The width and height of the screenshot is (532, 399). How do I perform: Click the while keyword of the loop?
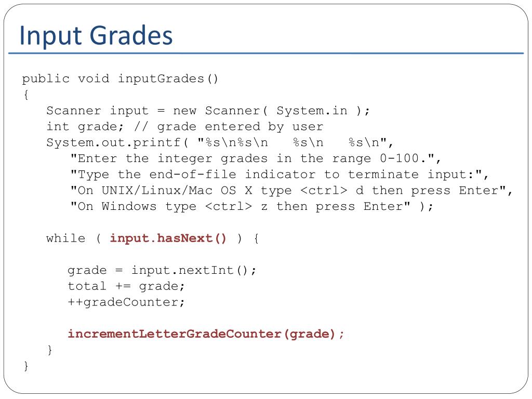coord(66,238)
